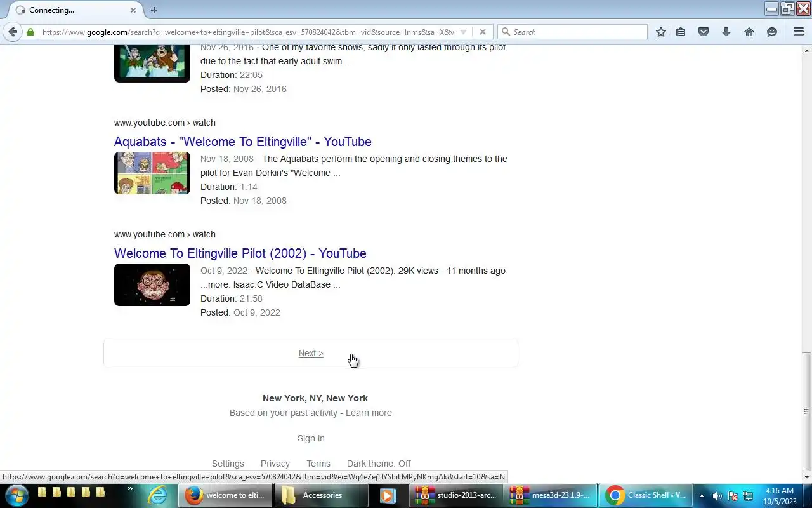812x508 pixels.
Task: Close the Connecting... tab
Action: pyautogui.click(x=133, y=10)
